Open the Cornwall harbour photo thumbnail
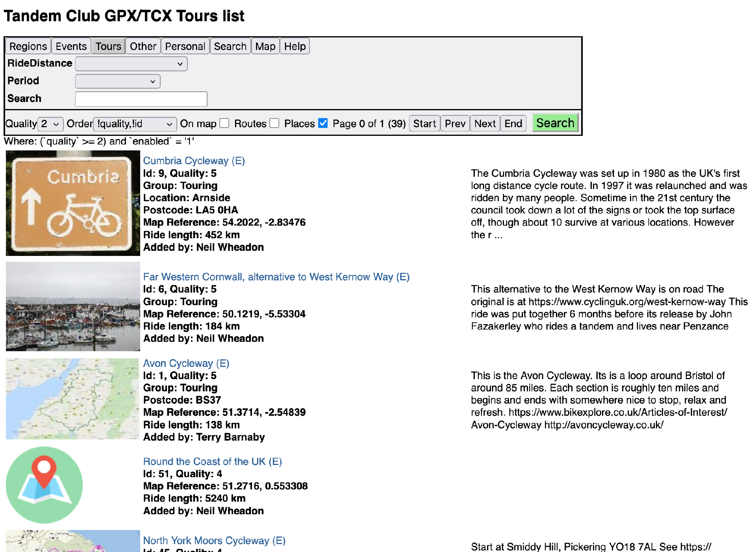756x552 pixels. (73, 306)
